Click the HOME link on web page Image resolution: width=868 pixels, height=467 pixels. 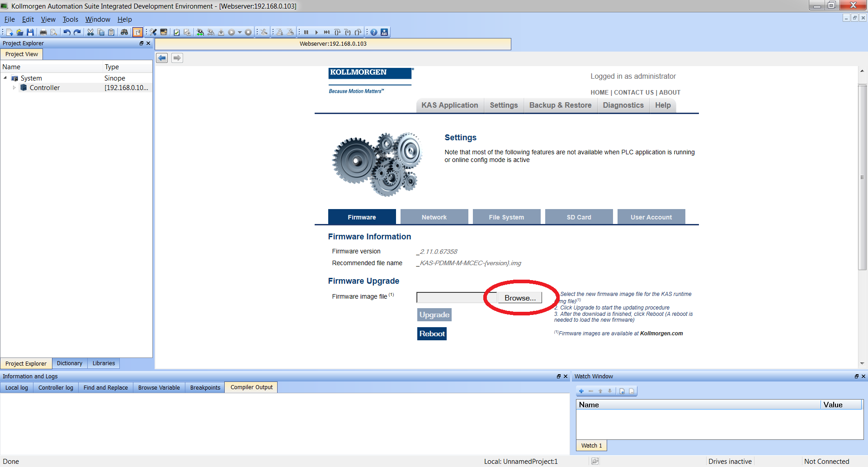coord(599,92)
